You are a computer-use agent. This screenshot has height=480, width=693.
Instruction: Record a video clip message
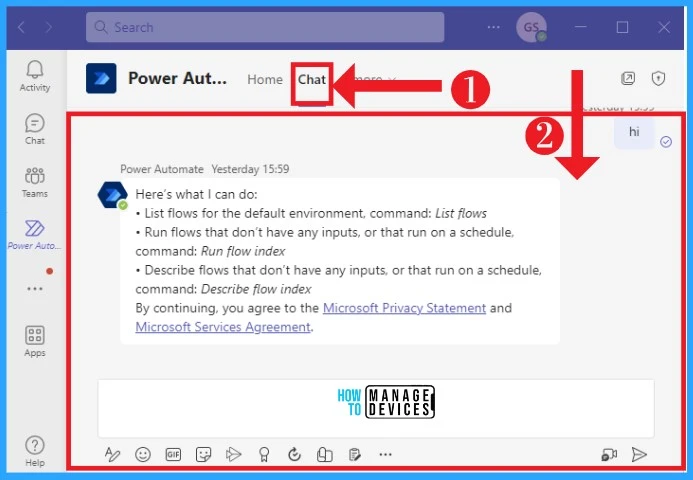pyautogui.click(x=609, y=454)
